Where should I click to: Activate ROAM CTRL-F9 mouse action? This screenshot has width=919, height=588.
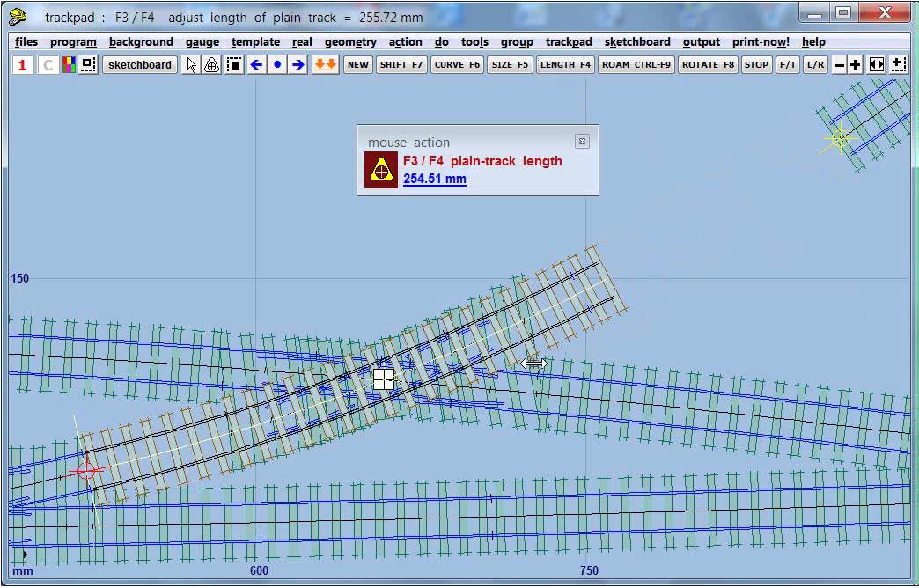pos(636,64)
